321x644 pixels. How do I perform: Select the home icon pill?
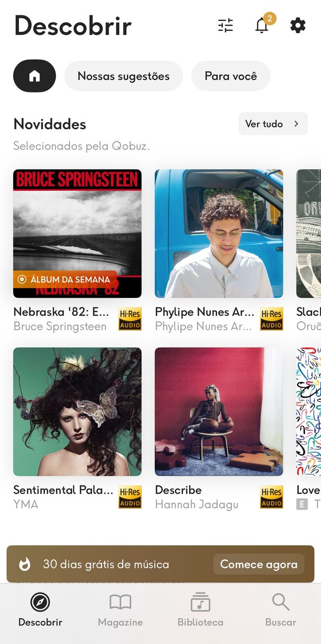[x=35, y=76]
